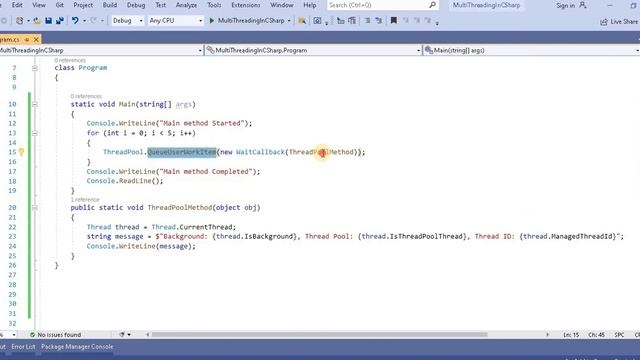Open the Project menu
Screen dimensions: 640x360
pyautogui.click(x=83, y=5)
